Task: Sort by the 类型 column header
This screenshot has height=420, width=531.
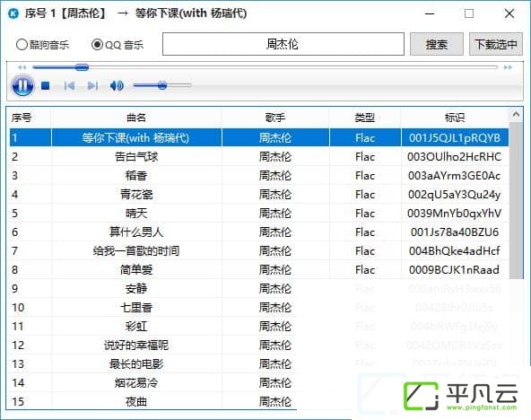Action: 365,118
